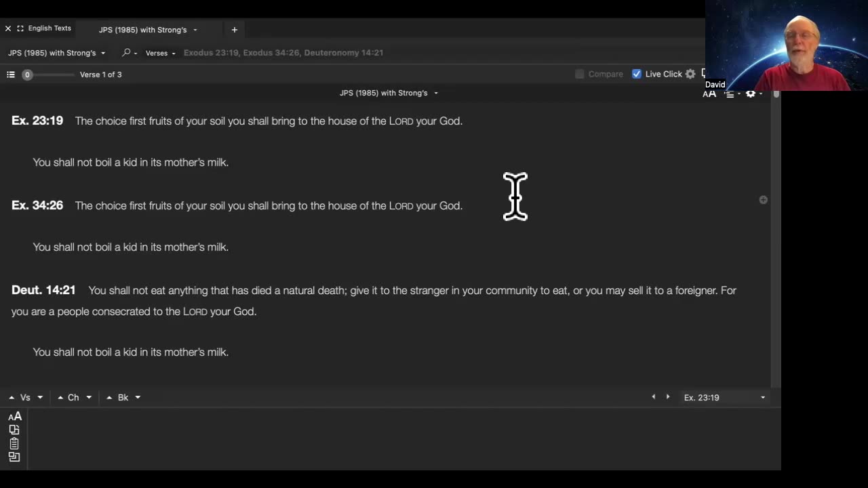Open the pane list format menu

[x=732, y=94]
